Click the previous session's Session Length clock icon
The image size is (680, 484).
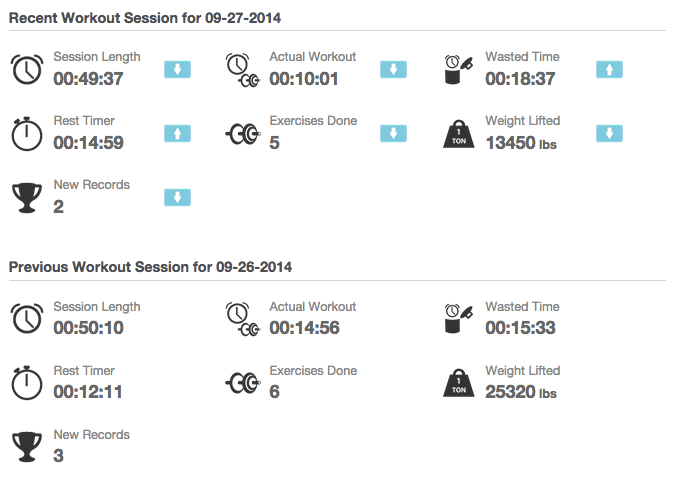tap(27, 319)
